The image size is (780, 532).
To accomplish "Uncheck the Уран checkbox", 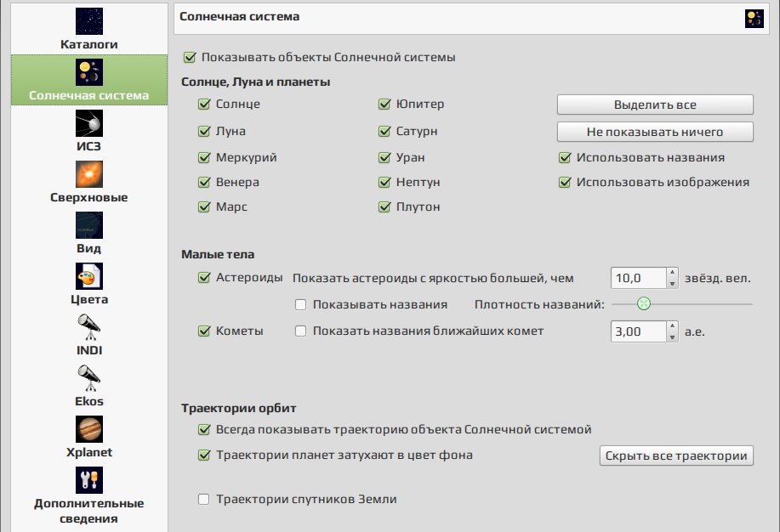I will pos(384,157).
